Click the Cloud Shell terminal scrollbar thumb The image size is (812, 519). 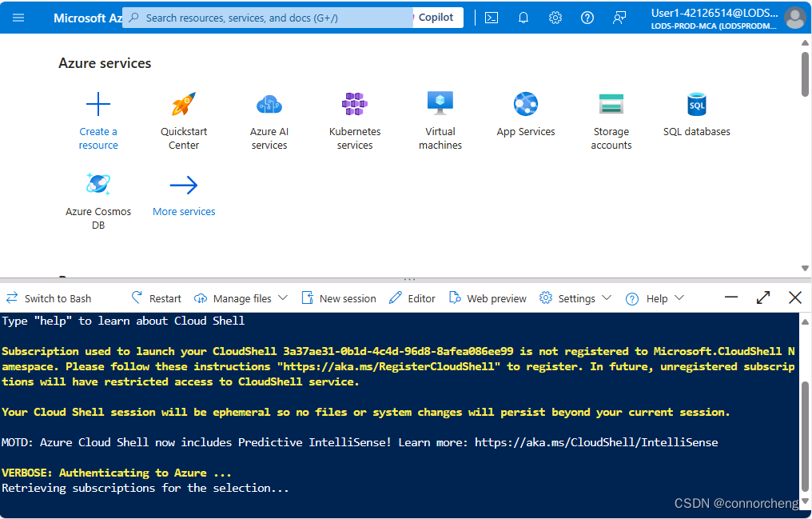click(x=805, y=436)
